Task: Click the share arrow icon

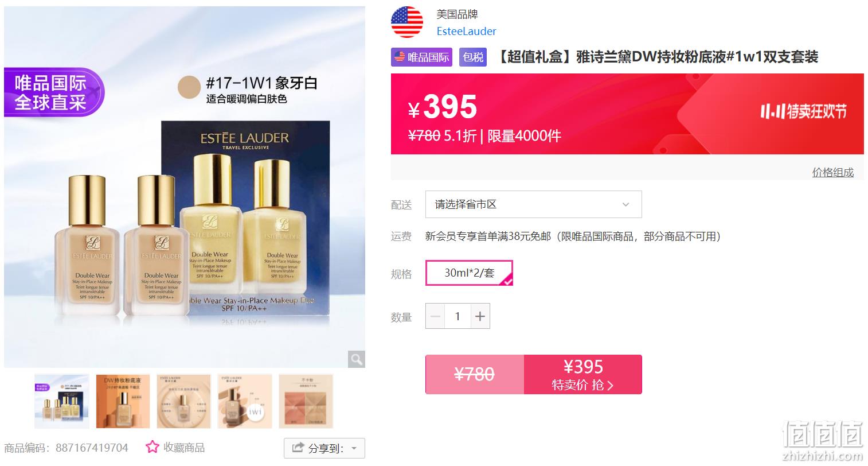Action: coord(298,448)
